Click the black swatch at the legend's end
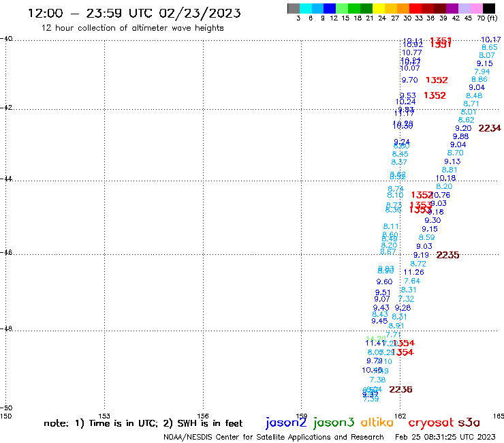Image resolution: width=504 pixels, height=443 pixels. tap(489, 8)
